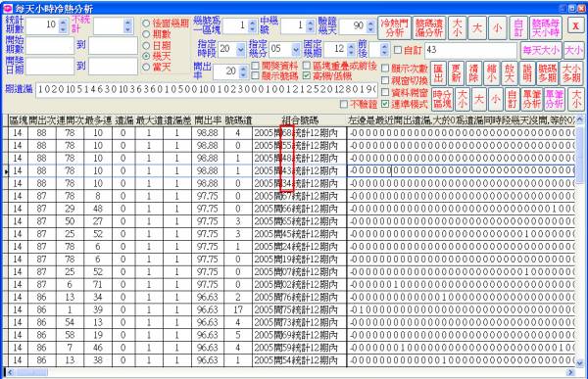The height and width of the screenshot is (379, 588).
Task: Click the 號碼多期 button
Action: point(548,73)
